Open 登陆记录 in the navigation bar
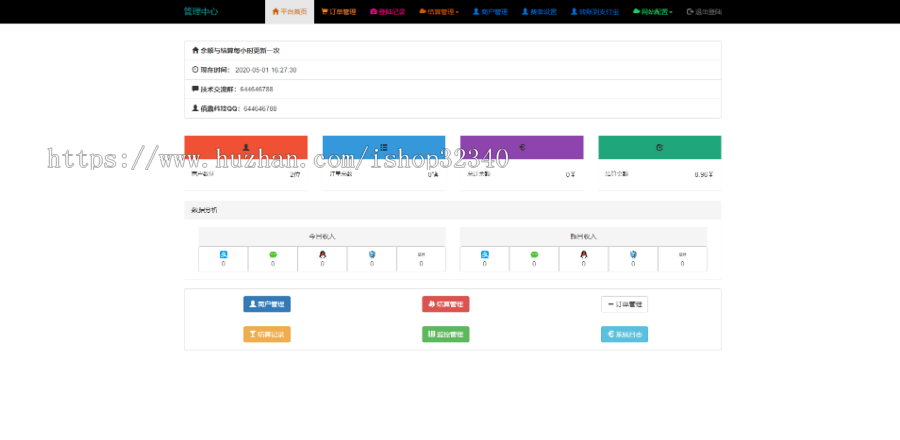This screenshot has width=900, height=440. [x=387, y=11]
